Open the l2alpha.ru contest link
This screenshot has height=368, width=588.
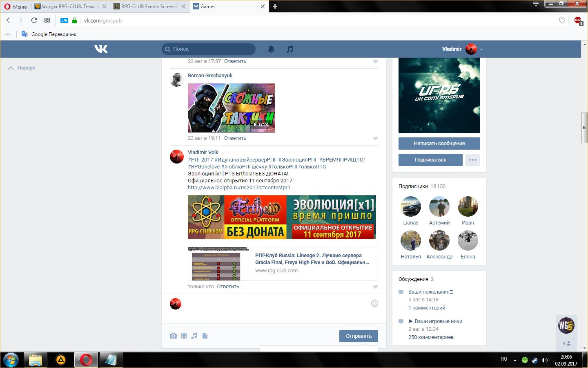pos(239,188)
